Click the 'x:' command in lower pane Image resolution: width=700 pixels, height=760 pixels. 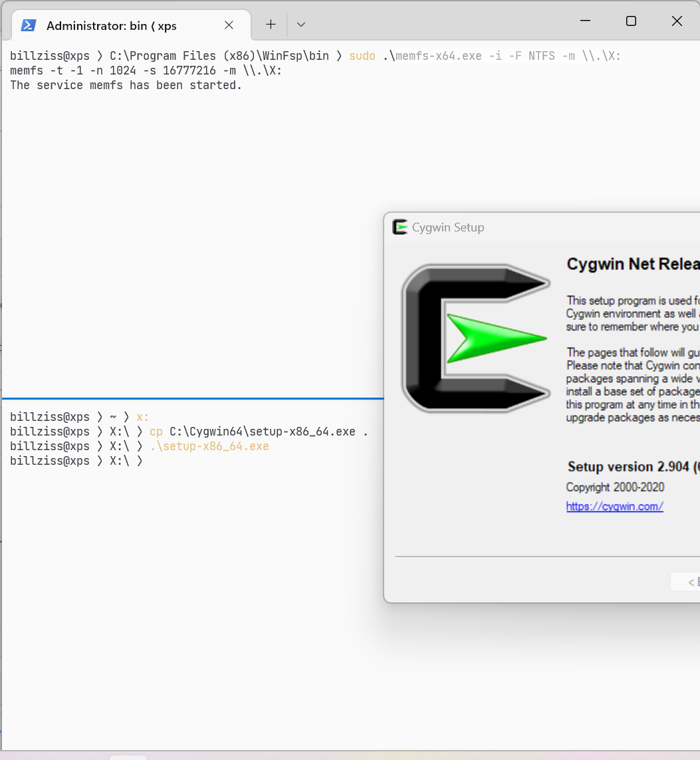[142, 418]
